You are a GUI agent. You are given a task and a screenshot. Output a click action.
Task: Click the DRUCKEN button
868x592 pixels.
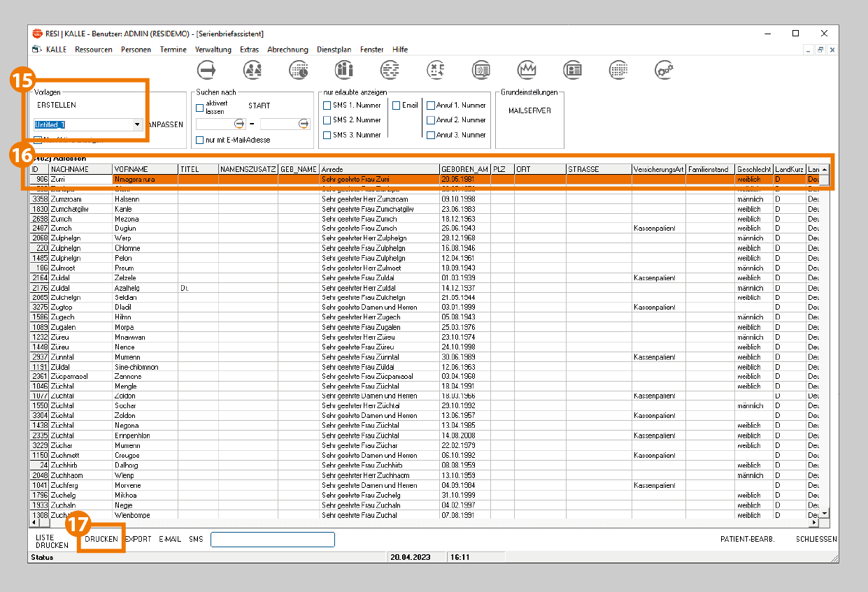(101, 540)
